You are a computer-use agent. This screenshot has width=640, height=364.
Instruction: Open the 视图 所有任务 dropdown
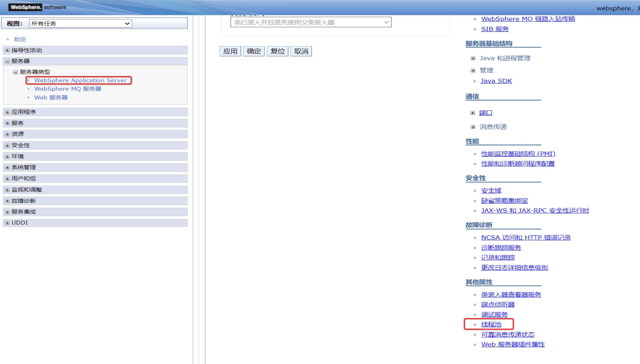80,24
